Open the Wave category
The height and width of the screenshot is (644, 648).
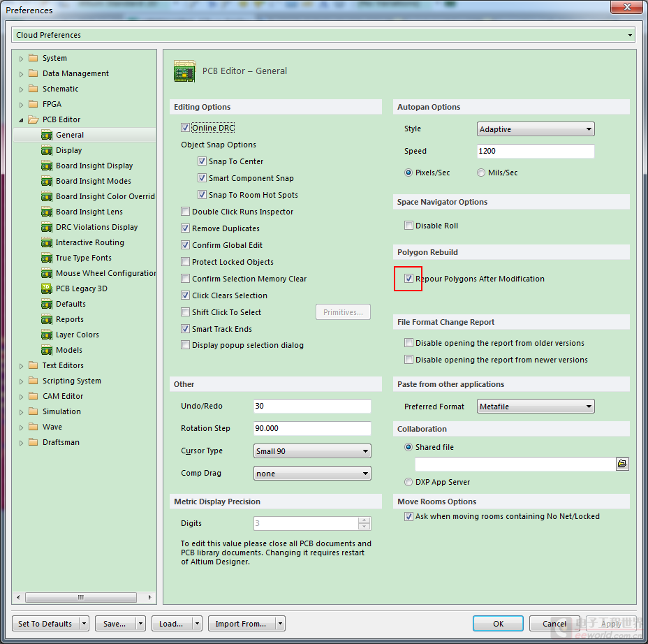[x=52, y=427]
